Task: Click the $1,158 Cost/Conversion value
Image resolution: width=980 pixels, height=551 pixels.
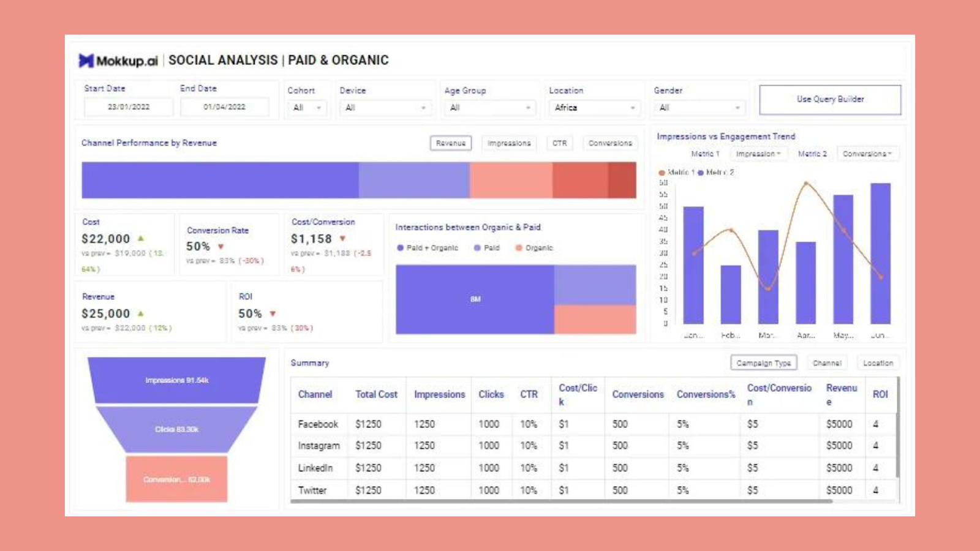Action: (x=311, y=239)
